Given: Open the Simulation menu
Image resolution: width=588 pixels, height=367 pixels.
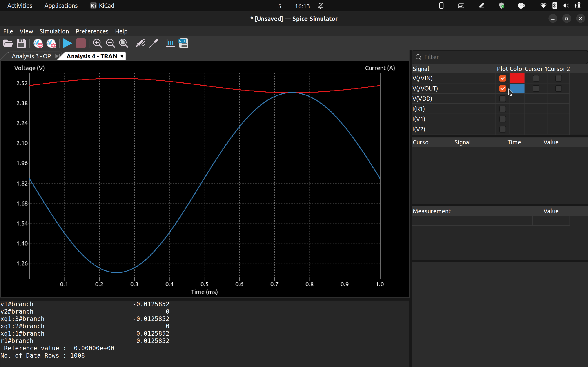Looking at the screenshot, I should [54, 31].
